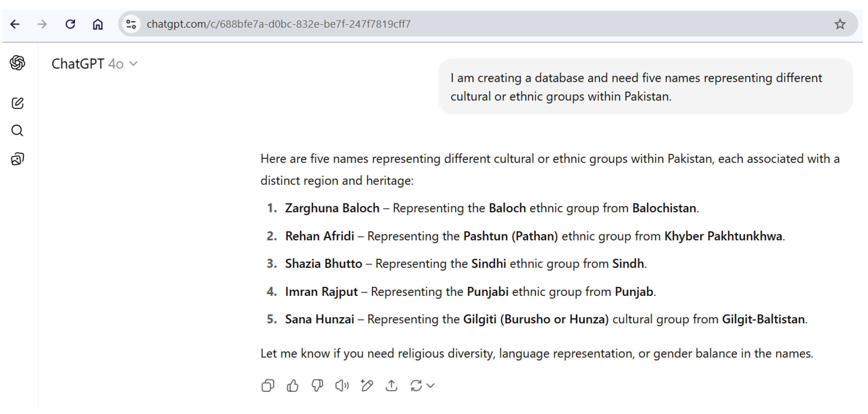Regenerate the response
This screenshot has height=414, width=868.
tap(416, 386)
